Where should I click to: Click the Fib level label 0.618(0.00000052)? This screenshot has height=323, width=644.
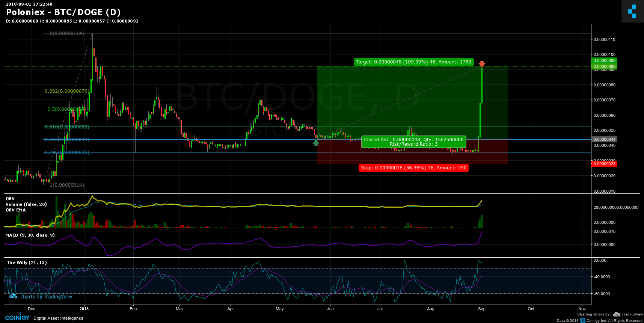coord(67,127)
